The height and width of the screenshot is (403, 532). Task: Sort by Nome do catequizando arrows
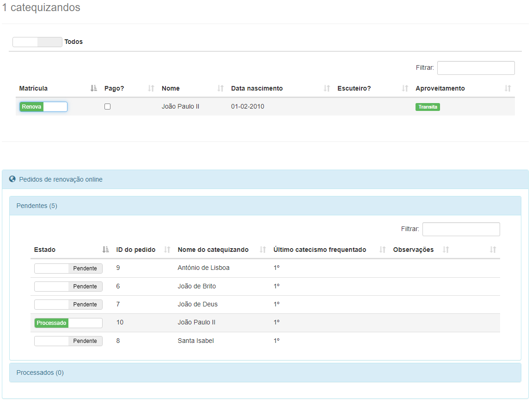coord(263,250)
